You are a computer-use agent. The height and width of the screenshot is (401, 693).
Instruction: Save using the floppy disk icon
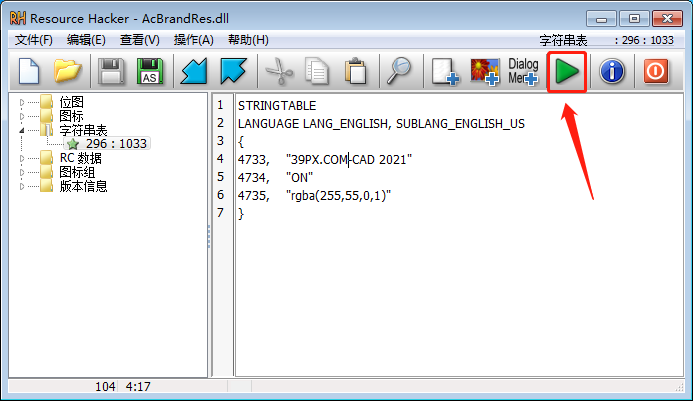(110, 71)
